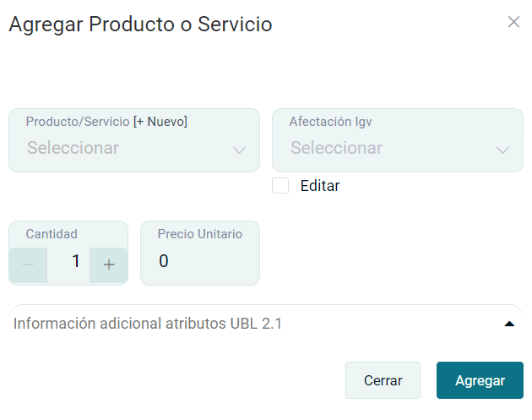Focus the Precio Unitario value field
The height and width of the screenshot is (420, 532).
pos(199,262)
